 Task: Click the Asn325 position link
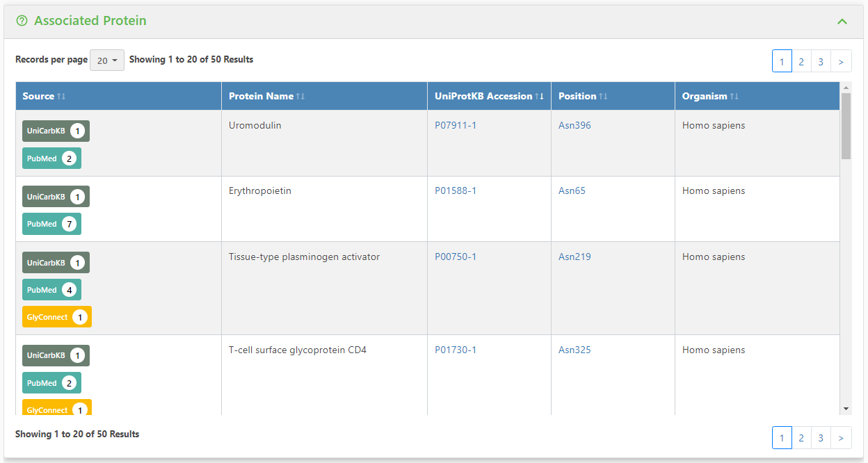574,350
